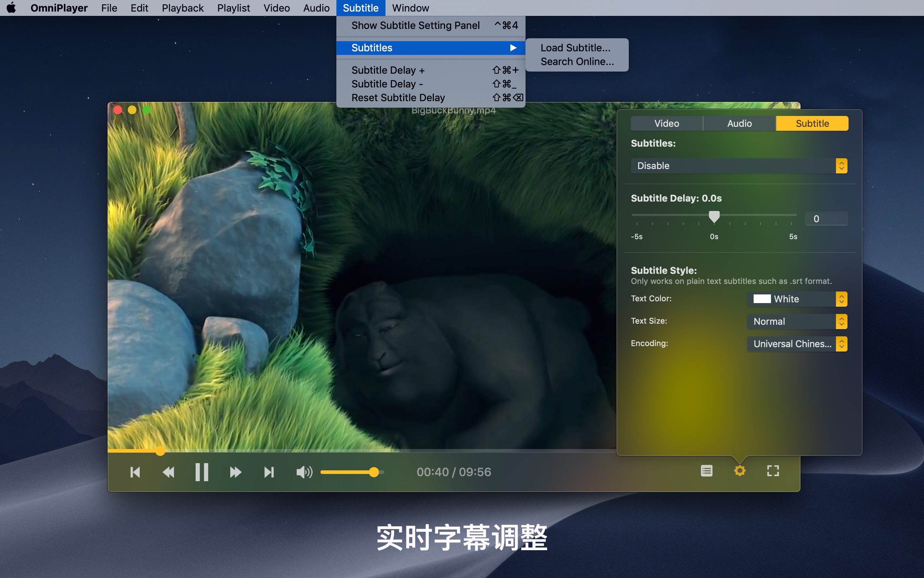The width and height of the screenshot is (924, 578).
Task: Open the Text Size Normal dropdown
Action: coord(797,322)
